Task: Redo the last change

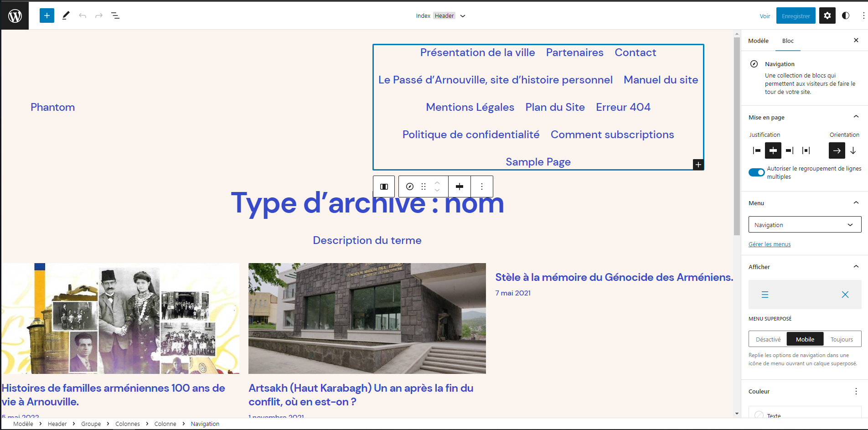Action: pos(99,16)
